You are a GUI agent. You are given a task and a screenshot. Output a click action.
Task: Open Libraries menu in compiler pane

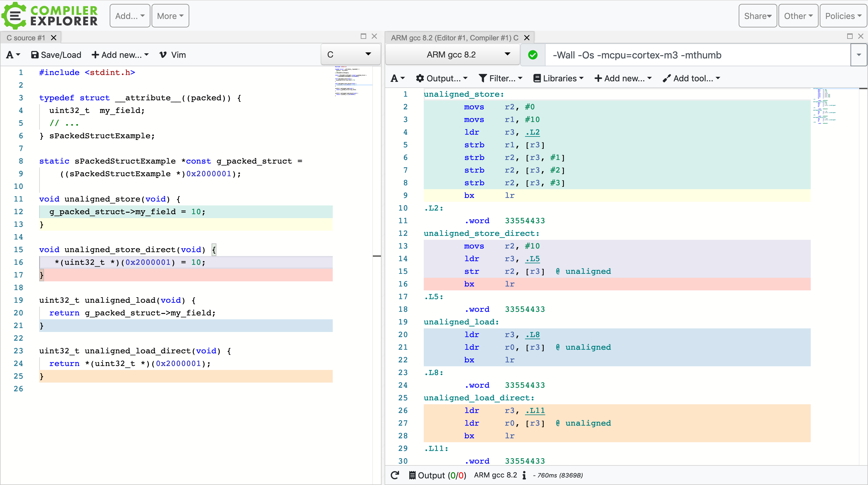558,79
